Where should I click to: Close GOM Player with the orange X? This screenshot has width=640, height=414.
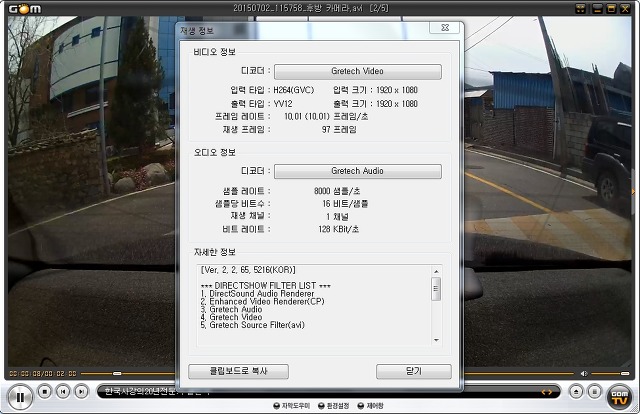click(x=625, y=9)
